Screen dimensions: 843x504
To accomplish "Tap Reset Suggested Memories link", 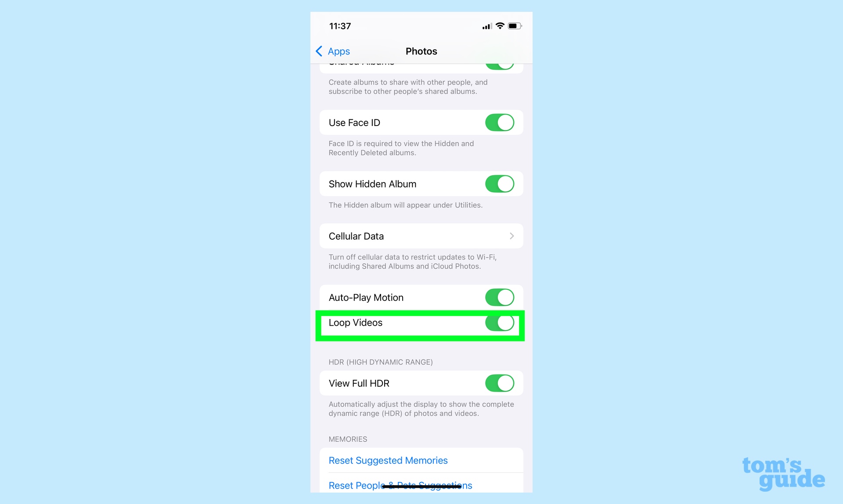I will (x=388, y=461).
